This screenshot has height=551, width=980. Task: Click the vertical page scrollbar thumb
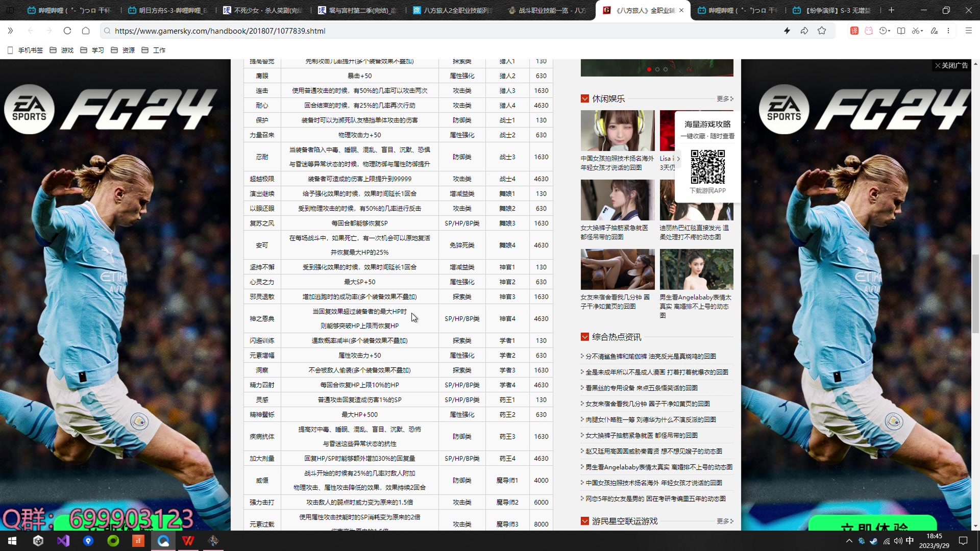975,293
